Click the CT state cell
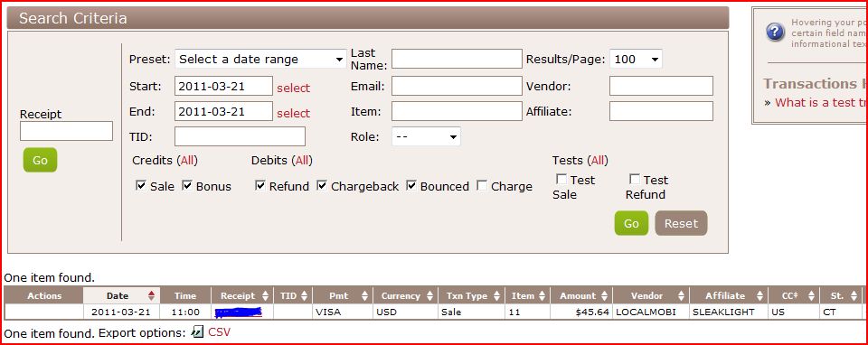This screenshot has height=345, width=868. point(840,312)
